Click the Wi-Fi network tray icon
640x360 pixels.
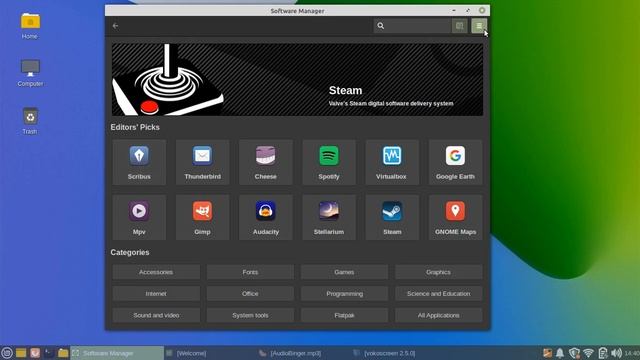(x=589, y=353)
